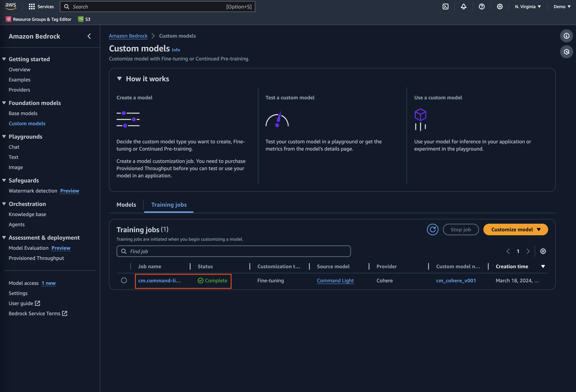Open the notifications bell
Screen dimensions: 576x392
coord(463,7)
